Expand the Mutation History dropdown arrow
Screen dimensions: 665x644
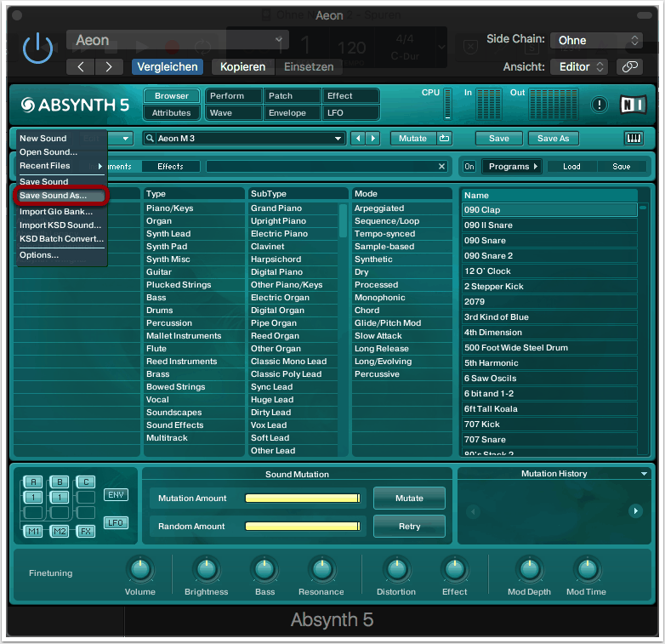click(644, 474)
